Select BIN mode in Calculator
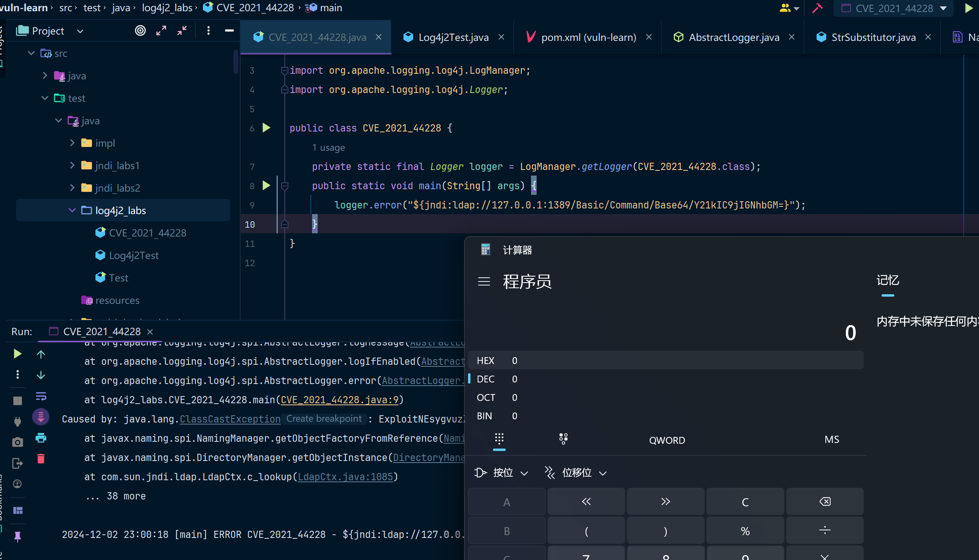 pyautogui.click(x=666, y=416)
